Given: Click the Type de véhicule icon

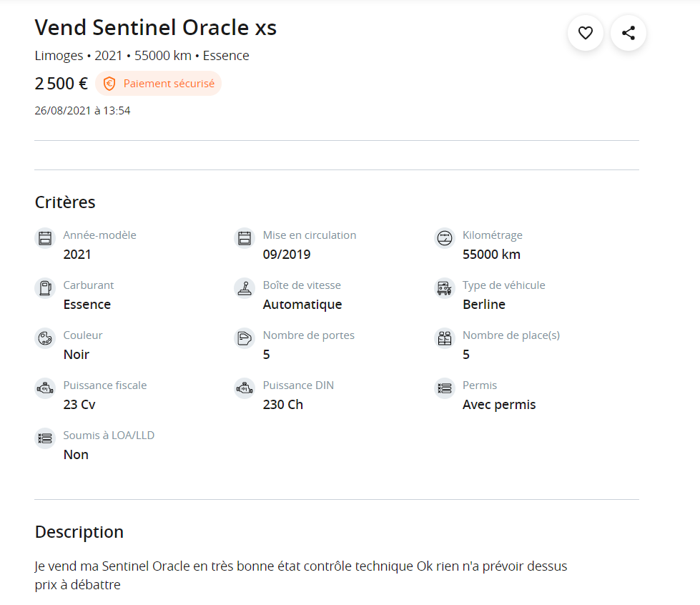Looking at the screenshot, I should click(445, 288).
